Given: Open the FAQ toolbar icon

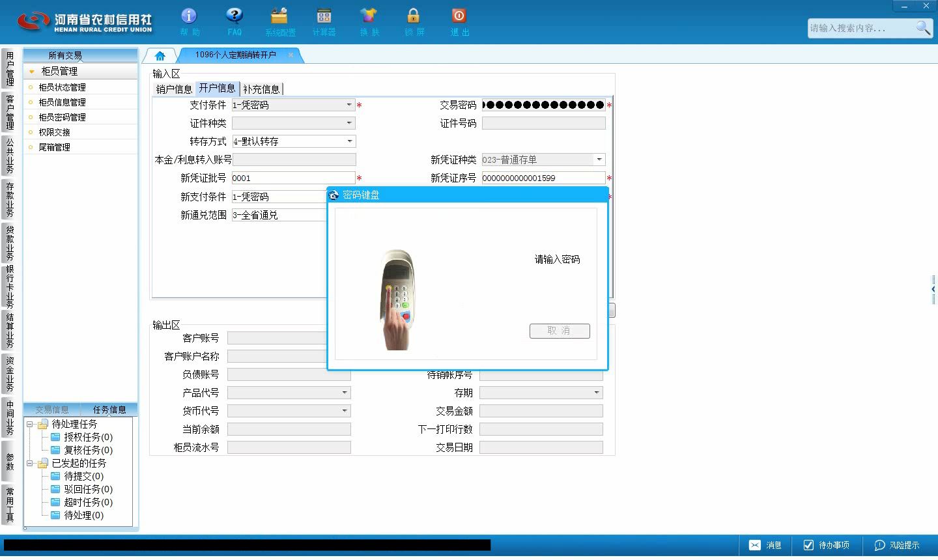Looking at the screenshot, I should [x=234, y=21].
